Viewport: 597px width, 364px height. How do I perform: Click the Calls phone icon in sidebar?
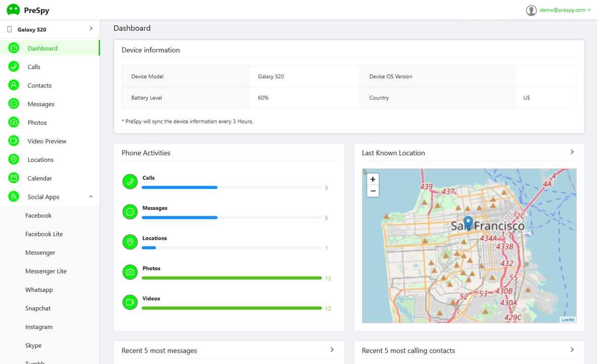[14, 67]
